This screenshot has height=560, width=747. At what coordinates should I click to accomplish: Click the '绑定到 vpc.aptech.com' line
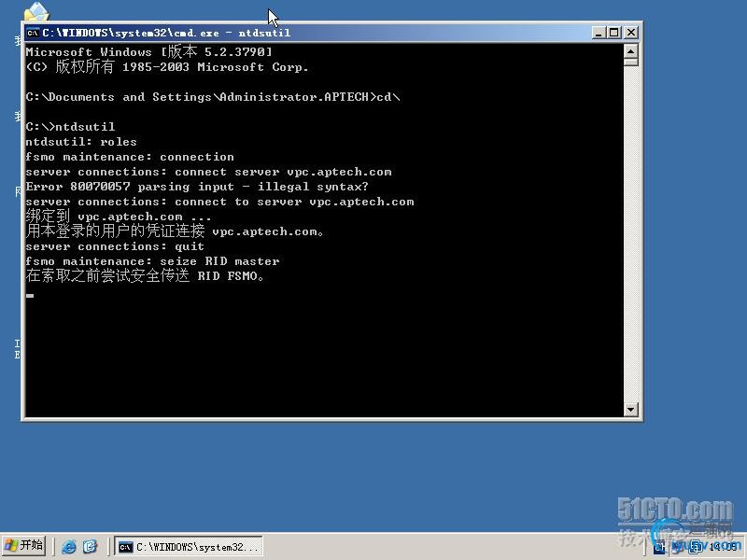(119, 216)
